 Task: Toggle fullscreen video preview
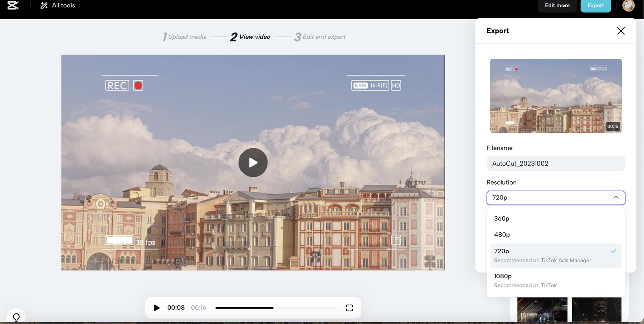click(349, 308)
